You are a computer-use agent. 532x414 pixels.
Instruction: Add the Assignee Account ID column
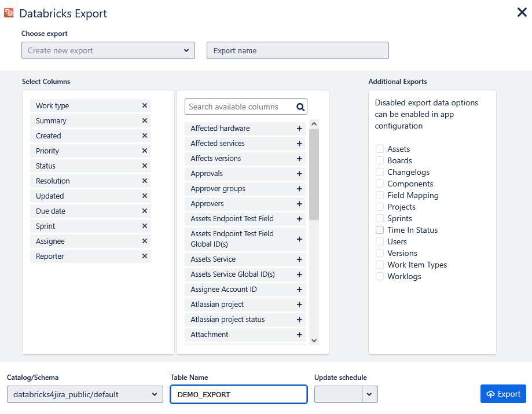tap(299, 290)
